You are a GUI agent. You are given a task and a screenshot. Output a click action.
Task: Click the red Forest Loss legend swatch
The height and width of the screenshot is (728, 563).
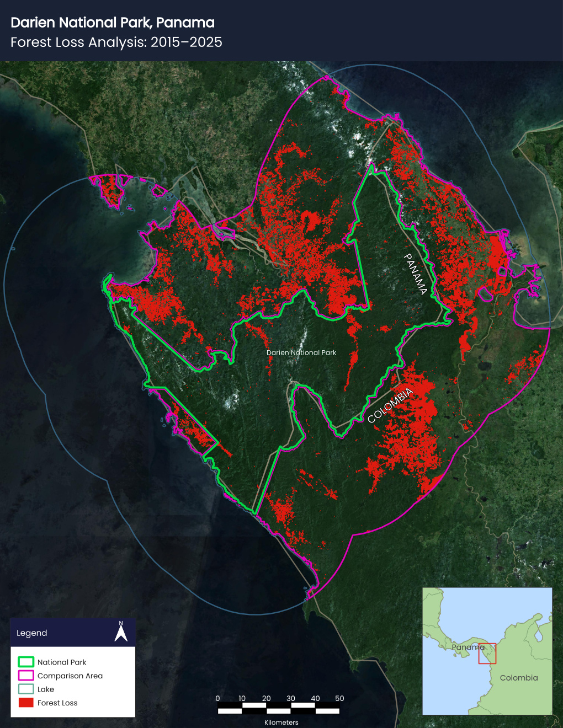(26, 703)
